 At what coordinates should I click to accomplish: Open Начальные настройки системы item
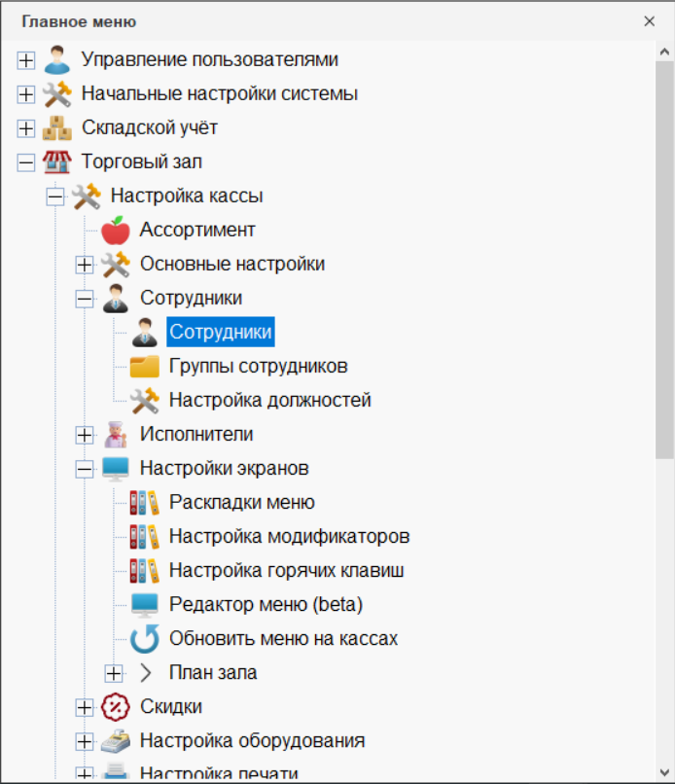(219, 94)
